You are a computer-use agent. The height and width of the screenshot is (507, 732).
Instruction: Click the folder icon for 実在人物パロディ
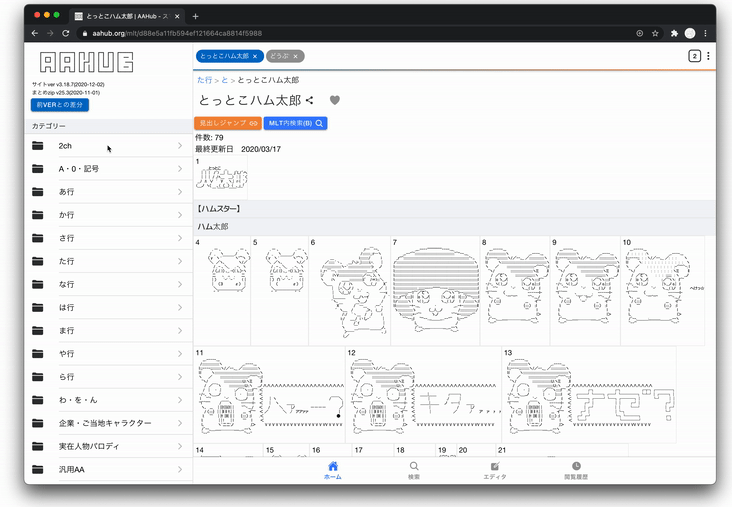38,446
